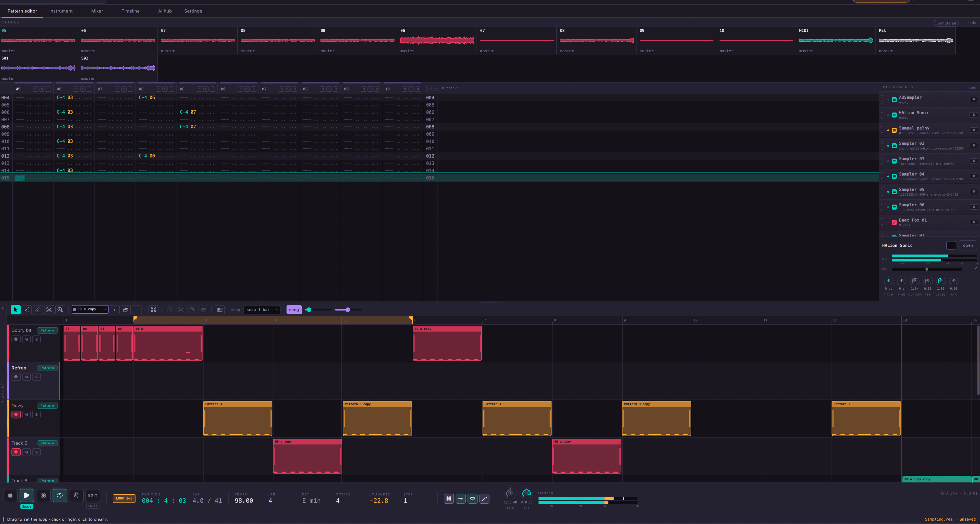Start playback with the play button
The width and height of the screenshot is (980, 524).
tap(27, 495)
